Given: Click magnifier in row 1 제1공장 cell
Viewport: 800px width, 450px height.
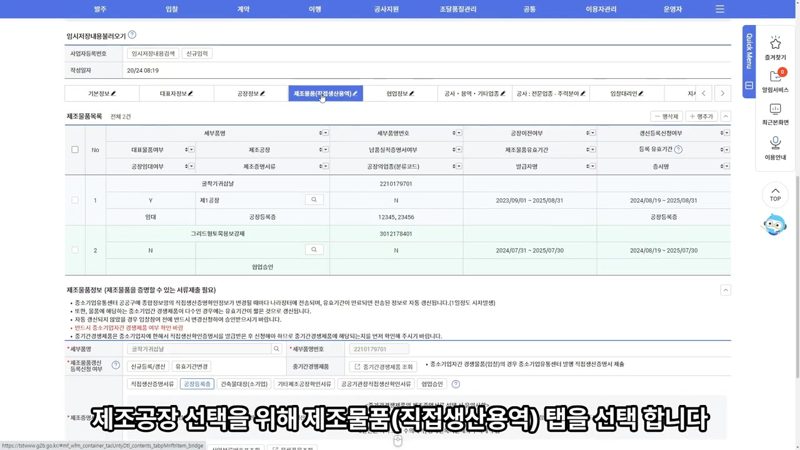Looking at the screenshot, I should point(314,200).
